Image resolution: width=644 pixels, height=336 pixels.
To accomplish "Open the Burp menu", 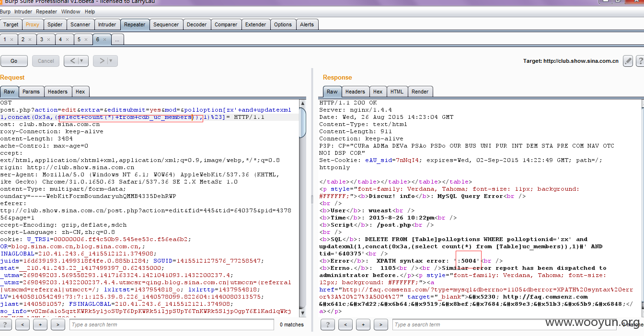I will pyautogui.click(x=5, y=12).
